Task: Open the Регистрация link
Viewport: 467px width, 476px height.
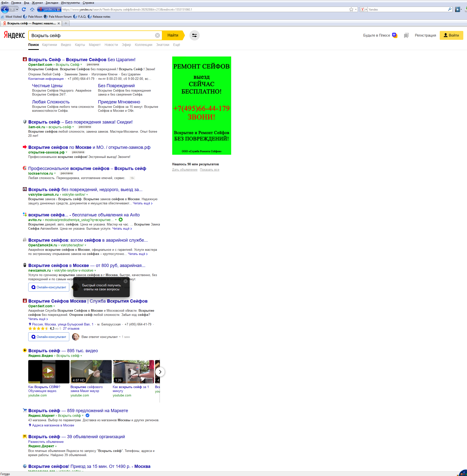Action: (x=425, y=35)
